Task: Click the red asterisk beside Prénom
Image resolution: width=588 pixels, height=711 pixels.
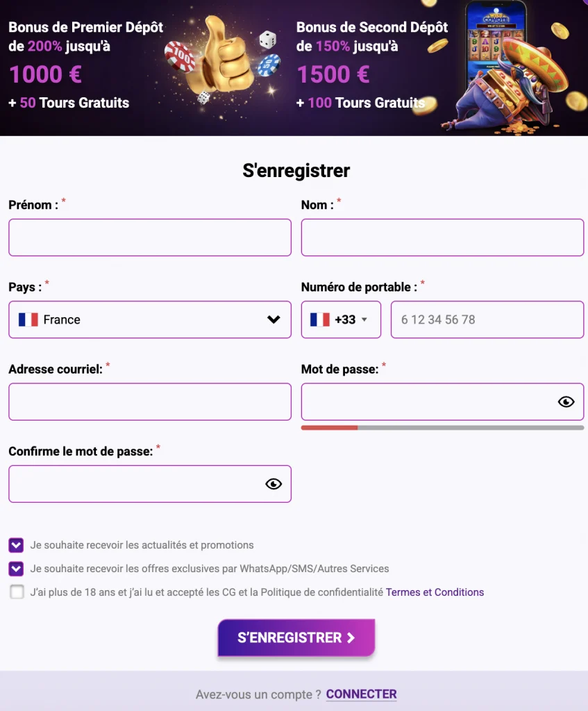Action: point(63,201)
